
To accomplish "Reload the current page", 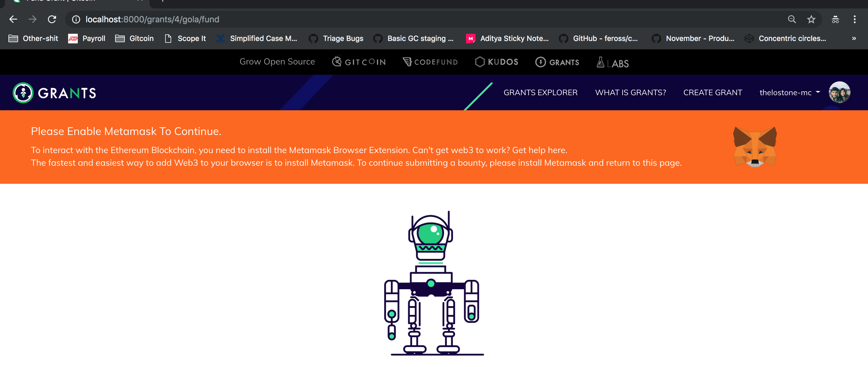I will click(x=52, y=19).
